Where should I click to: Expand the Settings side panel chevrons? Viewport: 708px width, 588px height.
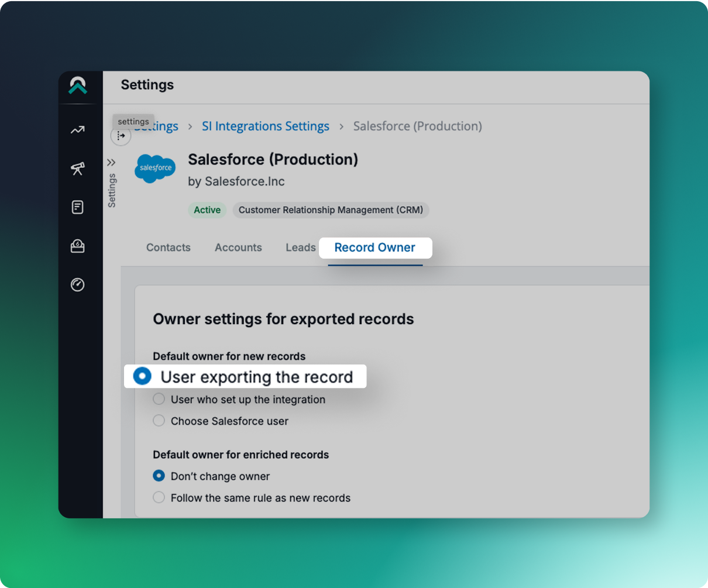pyautogui.click(x=111, y=162)
